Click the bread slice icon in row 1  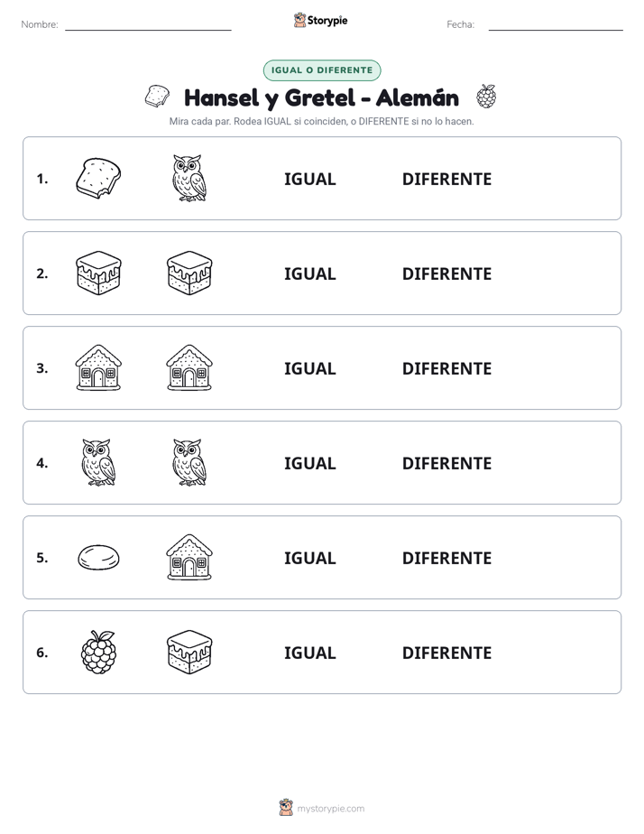(98, 178)
